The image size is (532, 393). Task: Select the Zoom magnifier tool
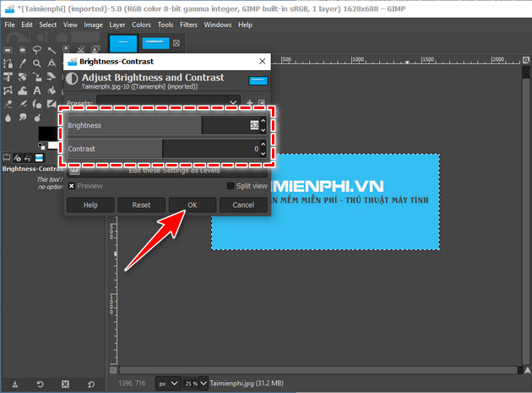click(x=37, y=63)
